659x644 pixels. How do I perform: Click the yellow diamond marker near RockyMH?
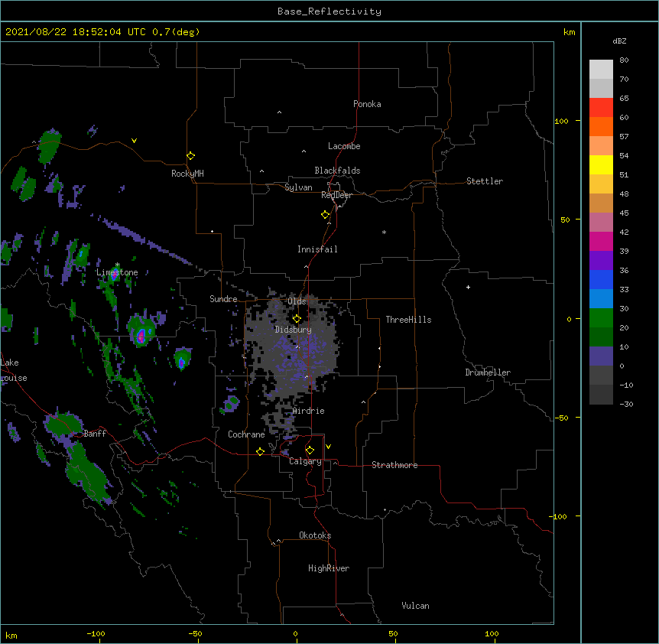tap(191, 156)
